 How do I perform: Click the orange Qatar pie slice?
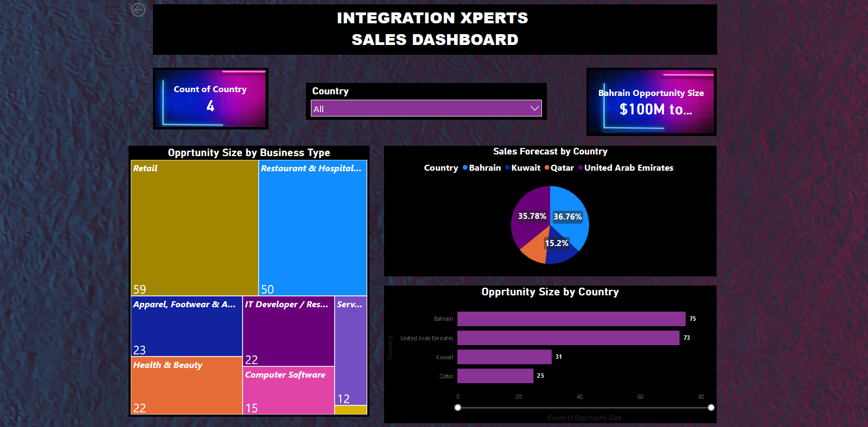point(537,249)
